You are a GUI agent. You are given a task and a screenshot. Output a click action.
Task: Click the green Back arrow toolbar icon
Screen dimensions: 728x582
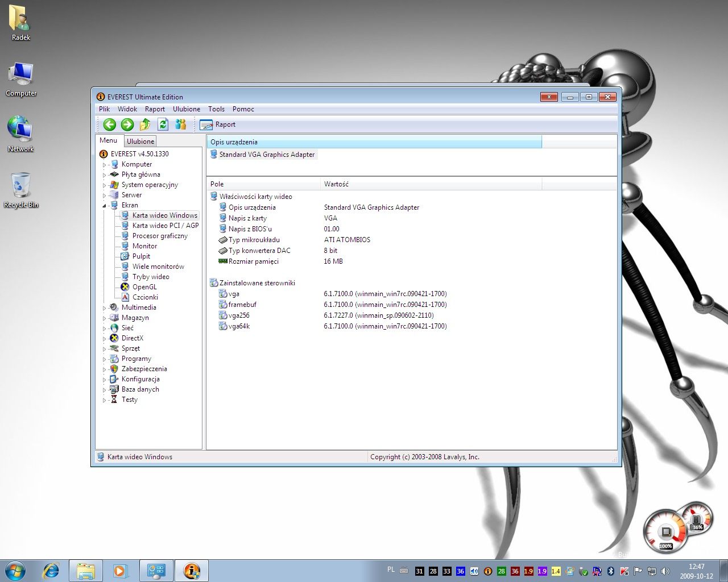(x=110, y=124)
